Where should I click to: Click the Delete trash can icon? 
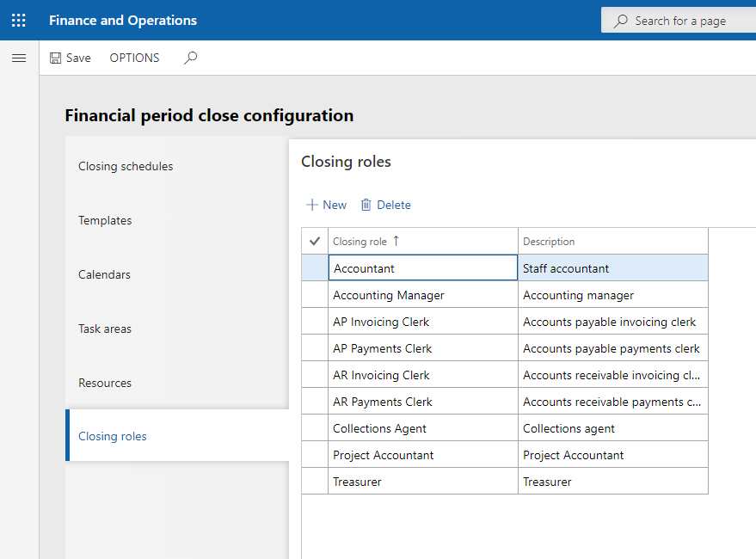click(x=366, y=205)
